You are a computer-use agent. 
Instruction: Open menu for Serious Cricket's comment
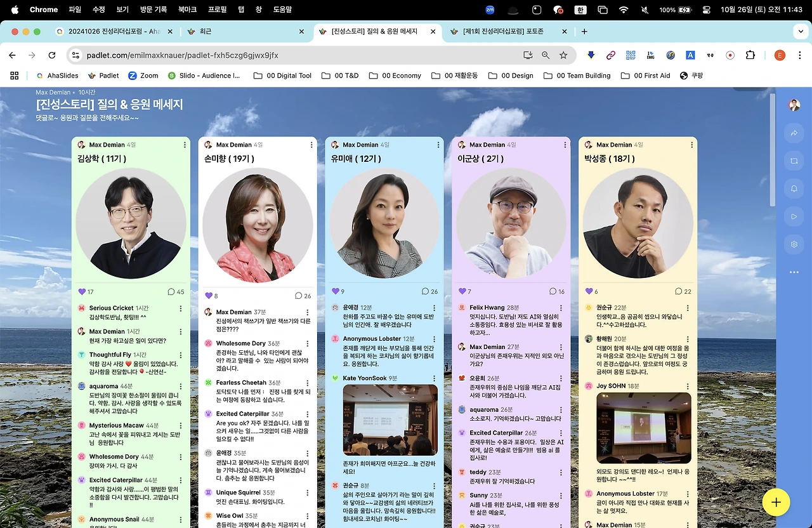click(x=181, y=308)
